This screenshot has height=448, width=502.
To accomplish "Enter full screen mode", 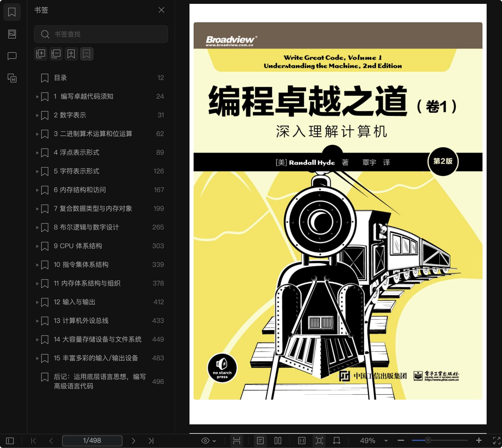I will coord(497,441).
